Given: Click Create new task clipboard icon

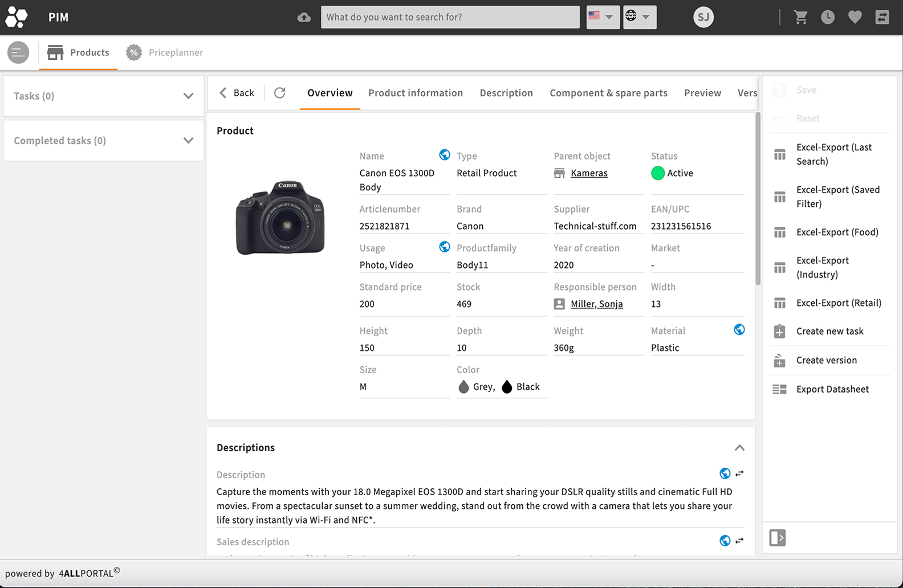Looking at the screenshot, I should [779, 332].
